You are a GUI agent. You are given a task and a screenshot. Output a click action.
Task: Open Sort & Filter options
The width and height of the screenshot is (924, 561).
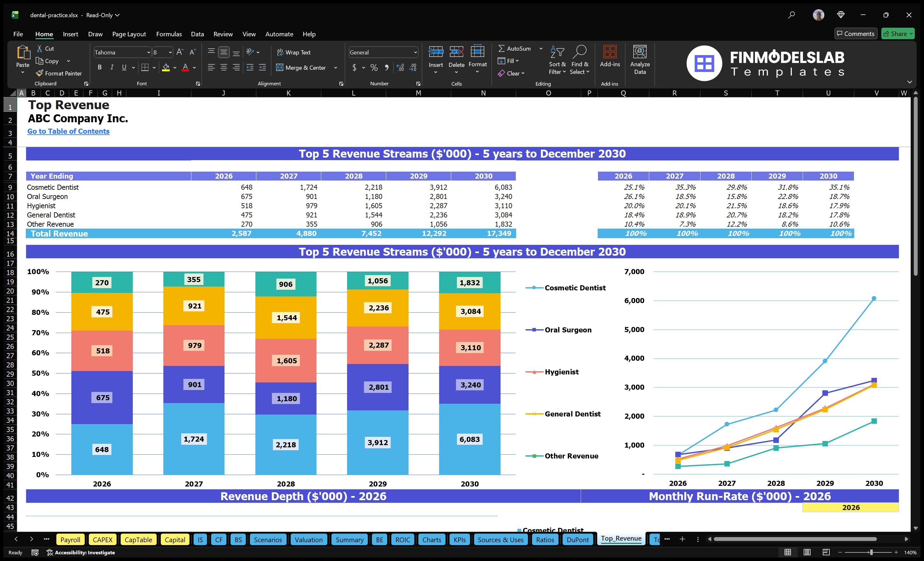pos(557,60)
